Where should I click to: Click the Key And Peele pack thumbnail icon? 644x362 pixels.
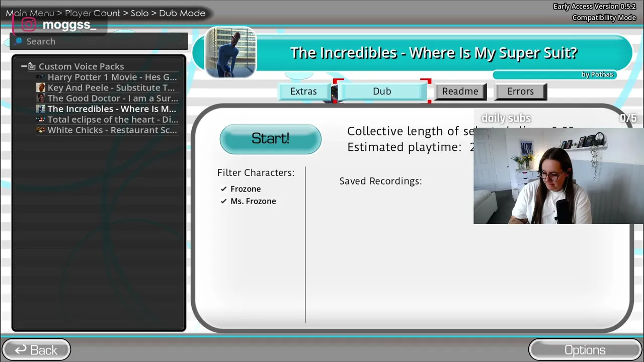point(41,87)
